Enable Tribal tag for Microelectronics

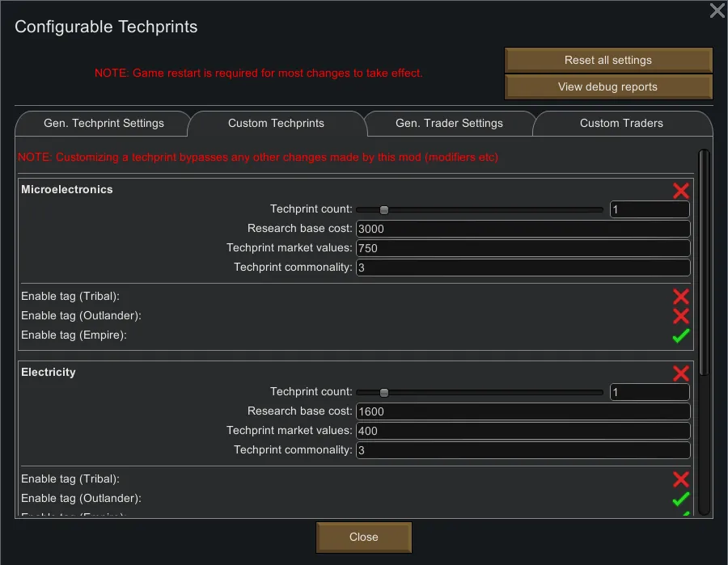[680, 297]
